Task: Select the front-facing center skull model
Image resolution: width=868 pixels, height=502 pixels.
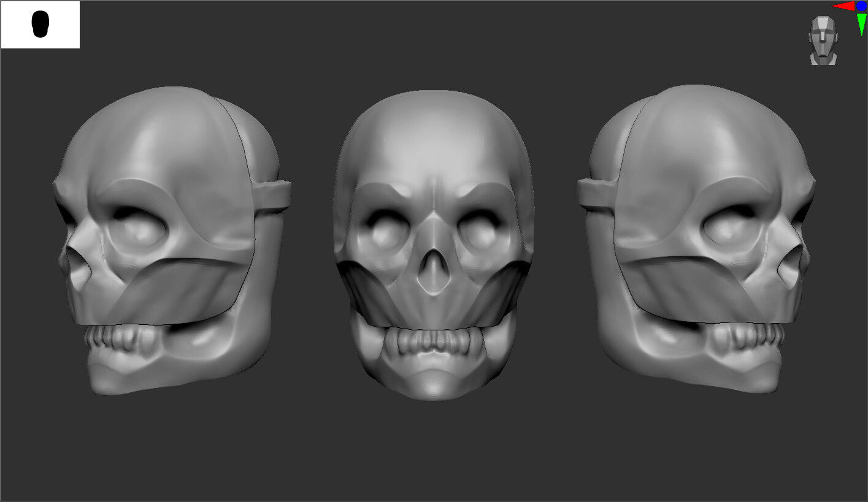Action: 433,245
